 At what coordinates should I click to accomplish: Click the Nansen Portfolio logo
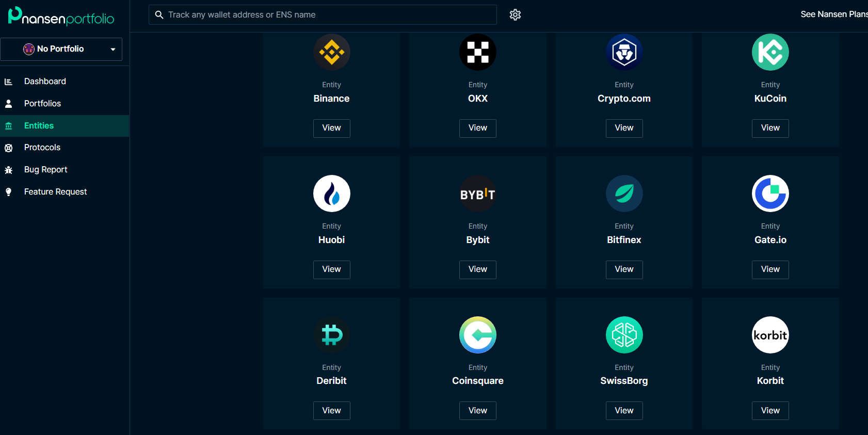click(61, 17)
